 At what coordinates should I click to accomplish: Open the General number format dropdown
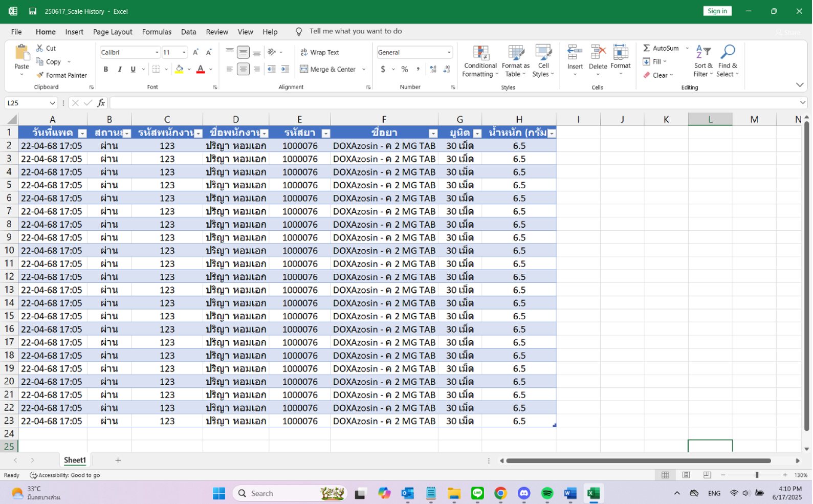tap(449, 52)
